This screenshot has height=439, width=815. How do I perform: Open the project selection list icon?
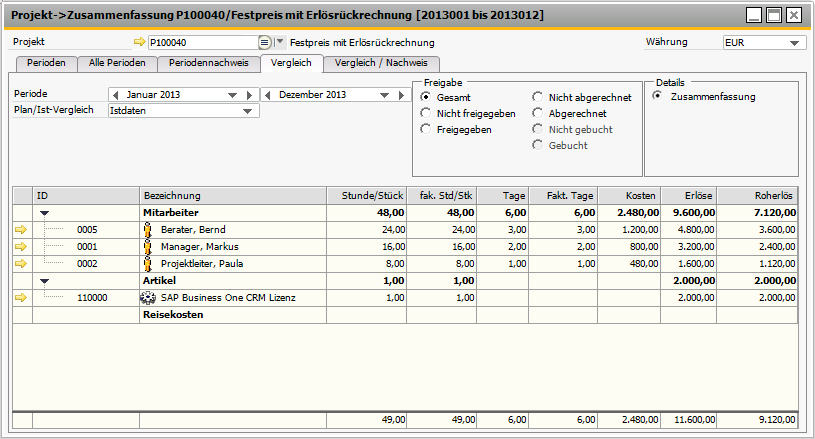tap(264, 43)
